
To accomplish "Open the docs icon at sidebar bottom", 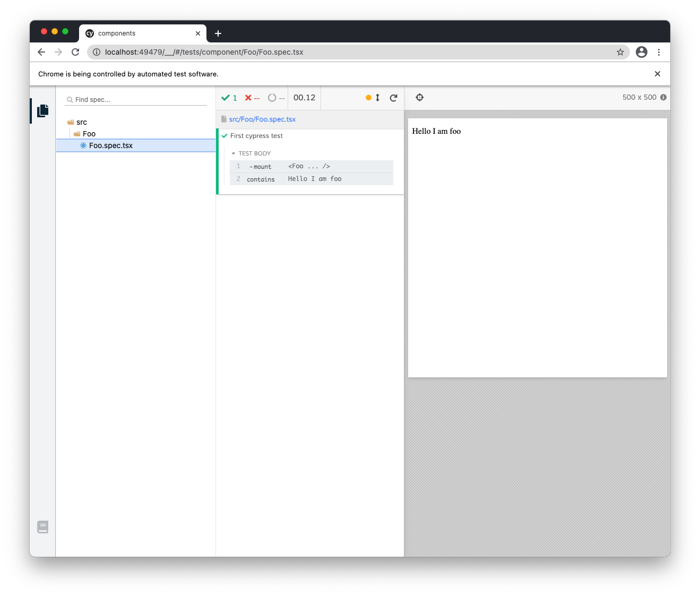I will click(42, 526).
